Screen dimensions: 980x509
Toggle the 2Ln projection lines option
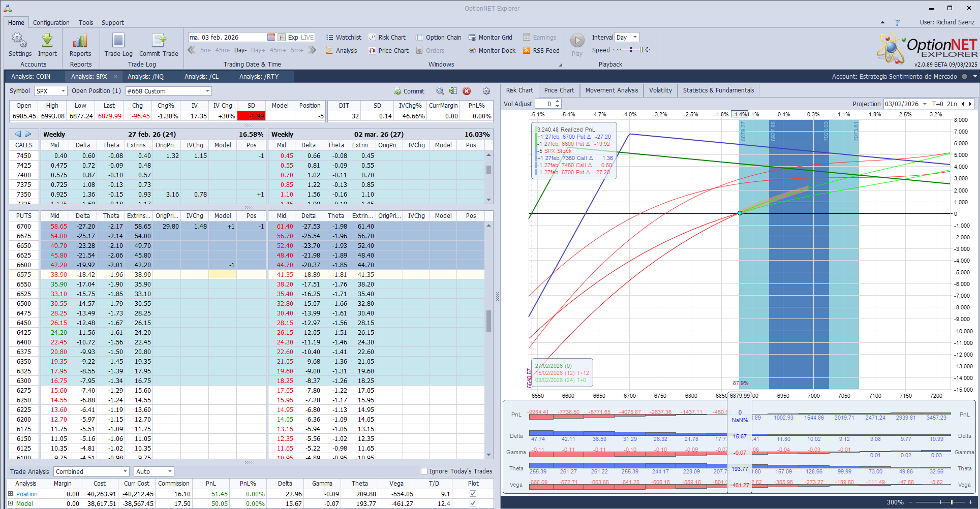[x=952, y=104]
